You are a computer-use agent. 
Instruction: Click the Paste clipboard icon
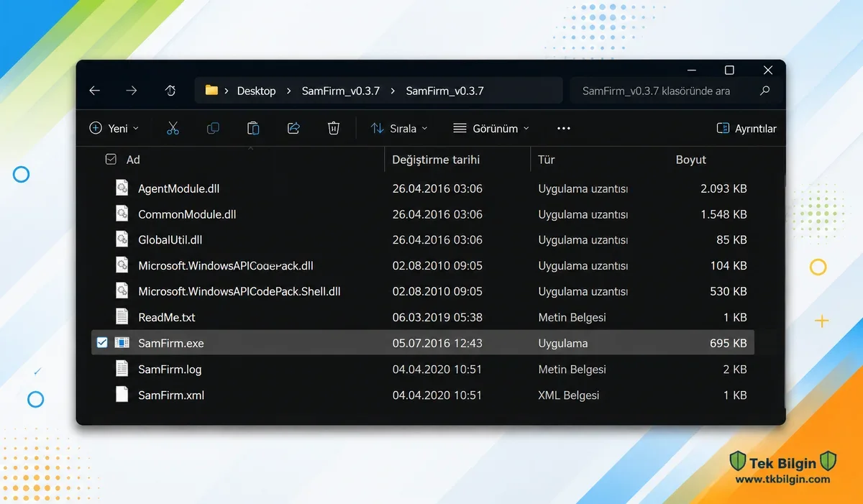(253, 128)
